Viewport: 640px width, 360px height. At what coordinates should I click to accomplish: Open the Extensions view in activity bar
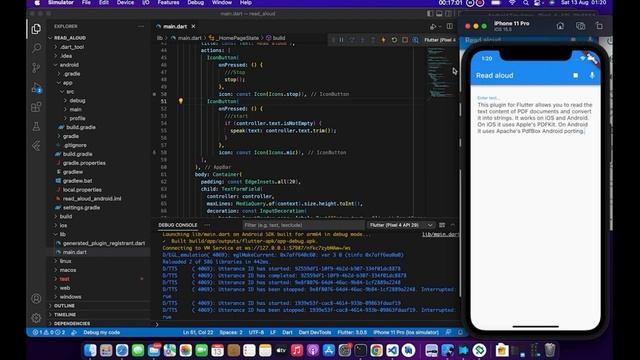coord(36,107)
